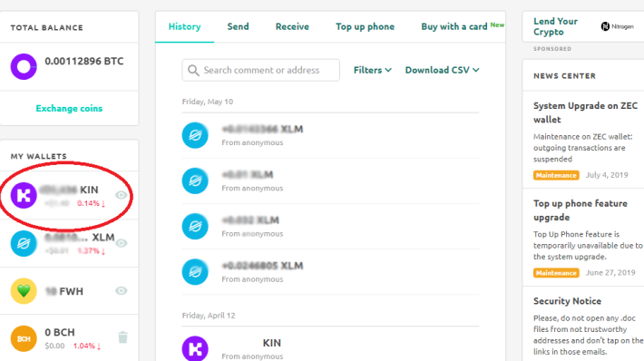Expand the Filters dropdown
The width and height of the screenshot is (644, 361).
pyautogui.click(x=373, y=70)
